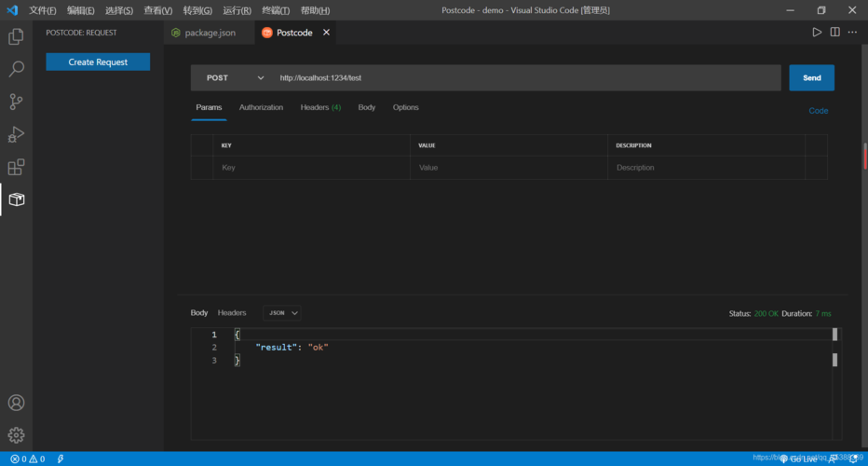Open the 编辑(E) menu
This screenshot has width=868, height=466.
pyautogui.click(x=81, y=10)
